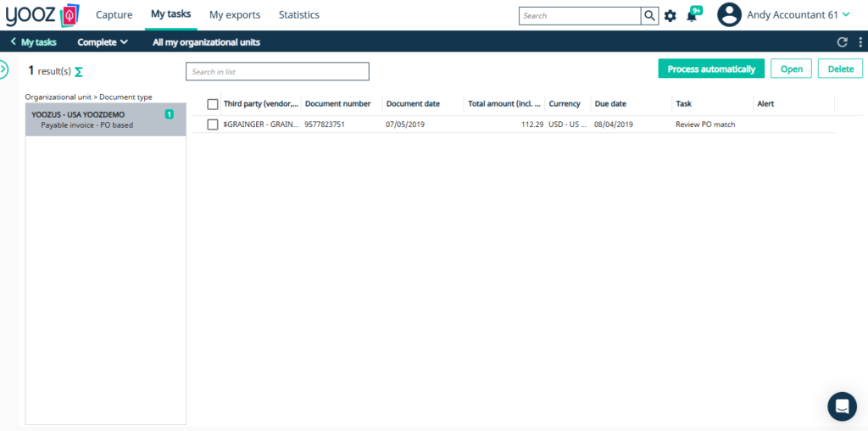Open the vertical three-dots more menu
868x431 pixels.
(860, 42)
